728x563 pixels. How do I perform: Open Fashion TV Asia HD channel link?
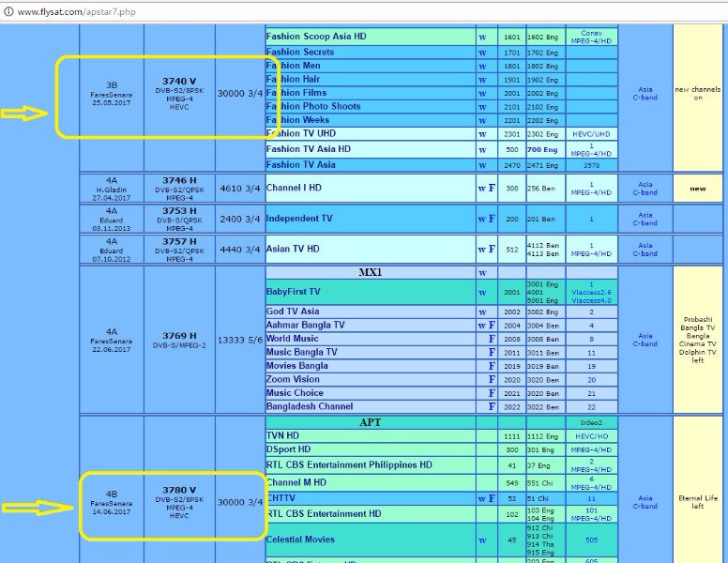tap(309, 149)
